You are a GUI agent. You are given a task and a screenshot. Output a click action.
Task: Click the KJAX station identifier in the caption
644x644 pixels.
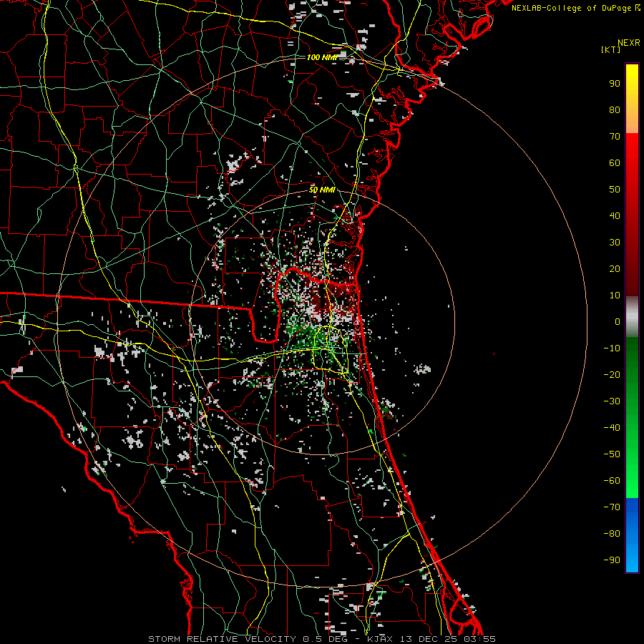tap(381, 639)
